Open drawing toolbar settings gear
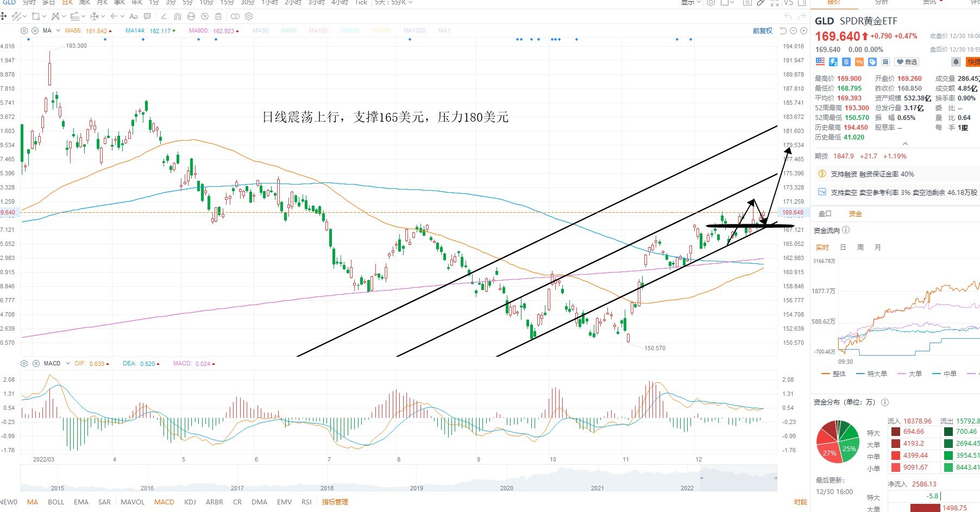The height and width of the screenshot is (512, 980). point(249,16)
